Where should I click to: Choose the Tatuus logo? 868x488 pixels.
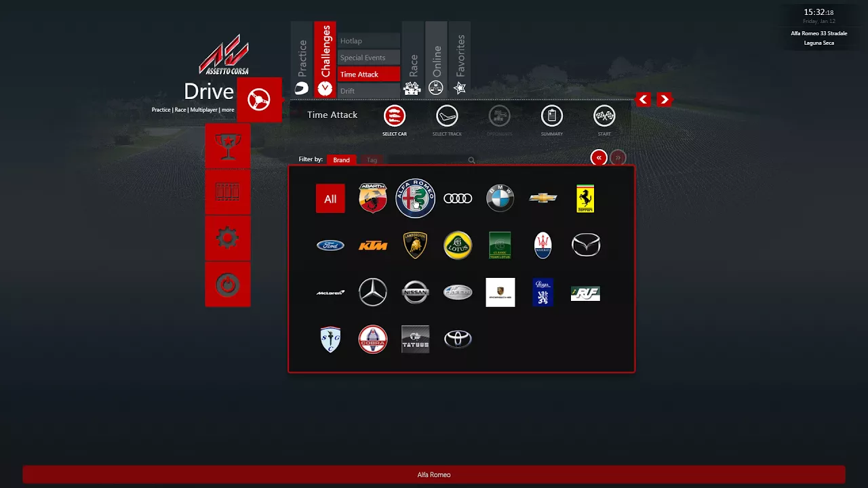[415, 340]
